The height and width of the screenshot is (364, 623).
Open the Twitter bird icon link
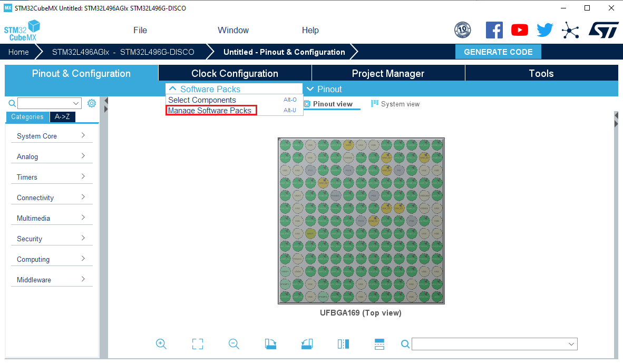point(544,30)
